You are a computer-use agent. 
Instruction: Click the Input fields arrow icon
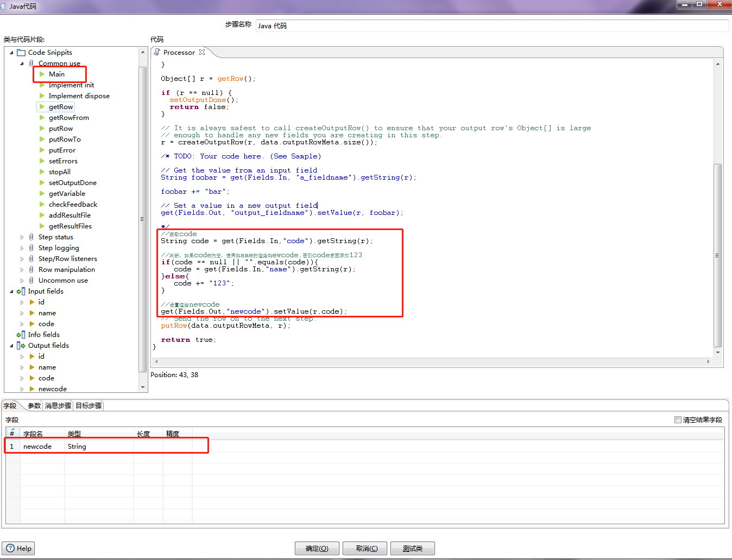pos(21,291)
